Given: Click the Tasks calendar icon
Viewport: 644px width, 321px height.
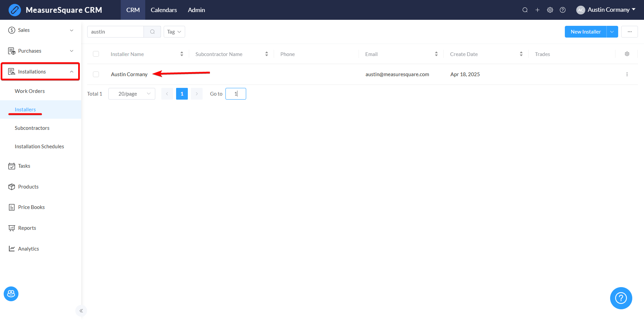Looking at the screenshot, I should point(12,166).
